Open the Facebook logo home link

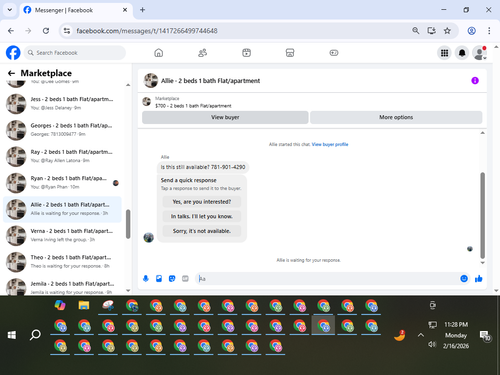coord(13,53)
